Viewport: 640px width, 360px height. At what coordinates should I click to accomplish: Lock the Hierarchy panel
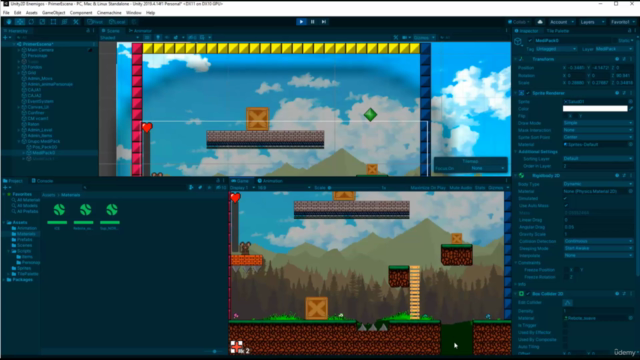[x=88, y=31]
